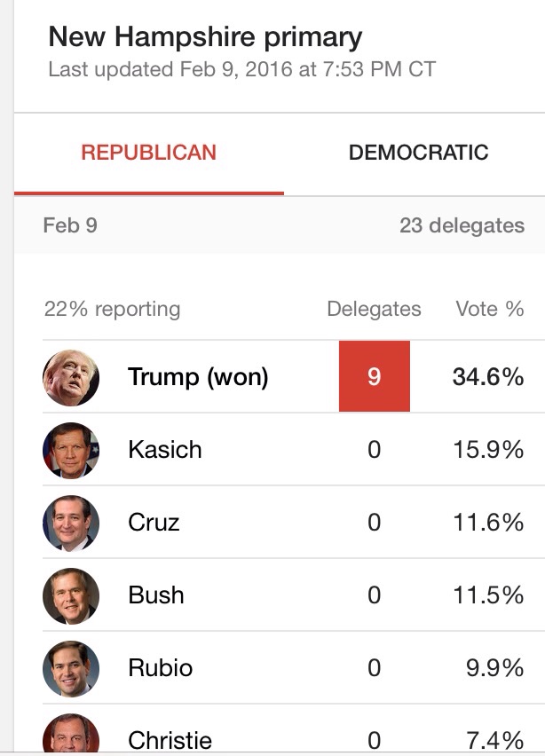Viewport: 545px width, 756px height.
Task: Switch to the REPUBLICAN tab
Action: 148,153
